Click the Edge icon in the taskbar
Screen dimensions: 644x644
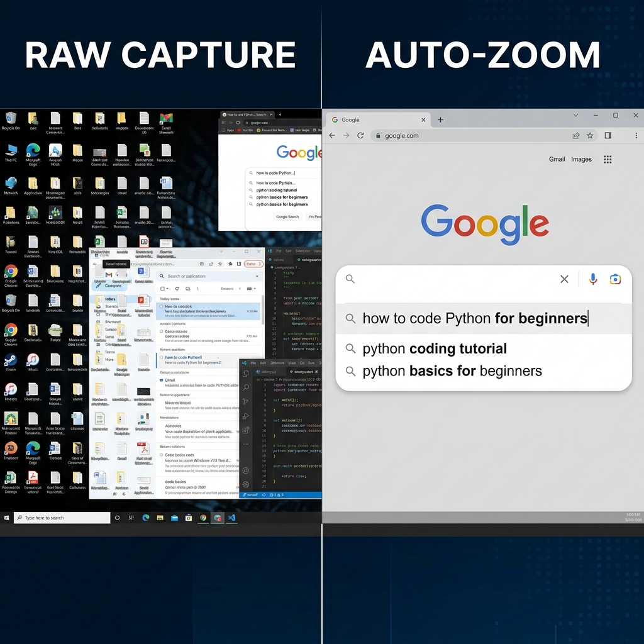point(146,518)
